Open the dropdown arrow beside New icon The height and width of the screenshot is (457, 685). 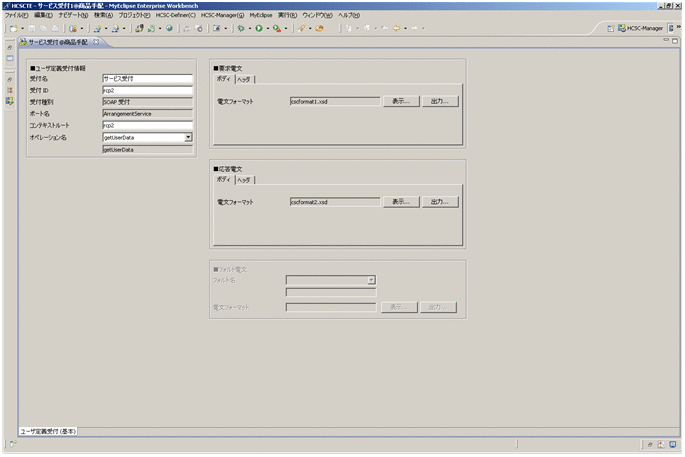pyautogui.click(x=21, y=28)
